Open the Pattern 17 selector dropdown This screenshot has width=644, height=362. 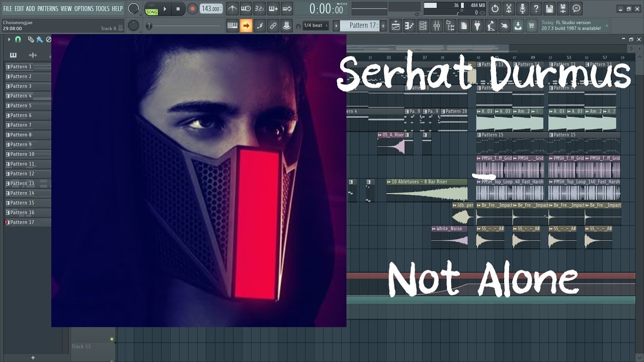point(360,26)
